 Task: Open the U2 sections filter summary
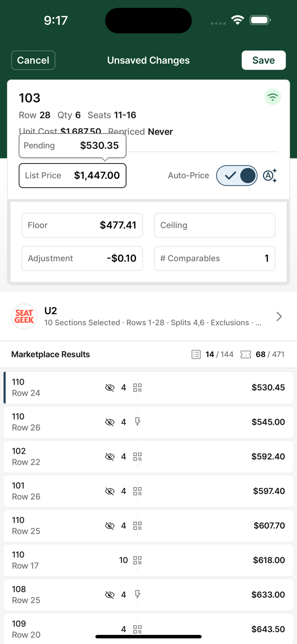pos(152,322)
